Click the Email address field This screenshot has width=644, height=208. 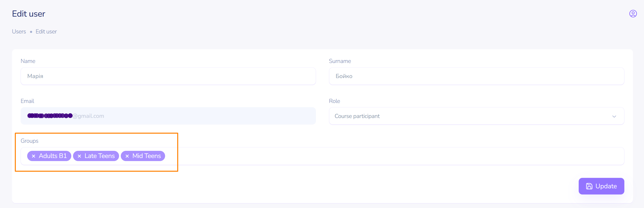[168, 116]
